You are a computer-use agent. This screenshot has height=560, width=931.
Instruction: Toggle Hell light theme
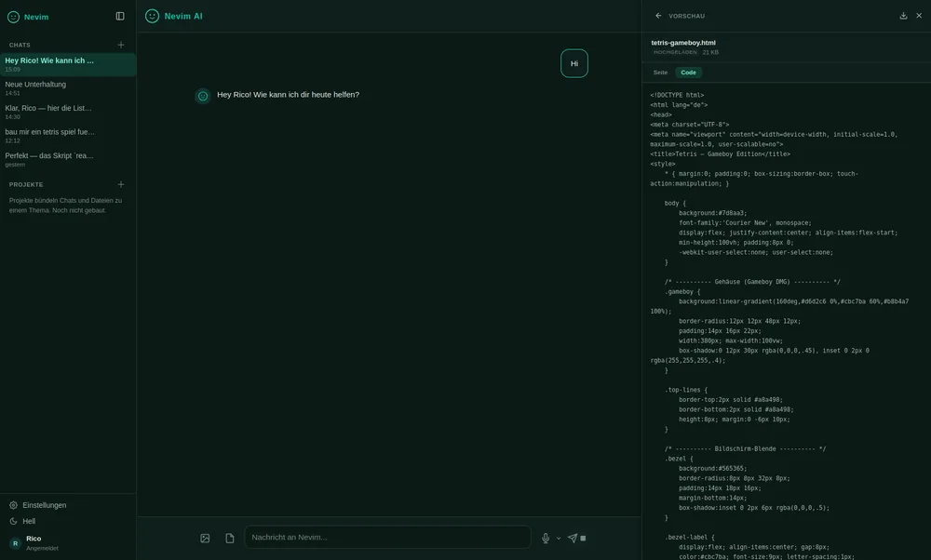(x=22, y=522)
